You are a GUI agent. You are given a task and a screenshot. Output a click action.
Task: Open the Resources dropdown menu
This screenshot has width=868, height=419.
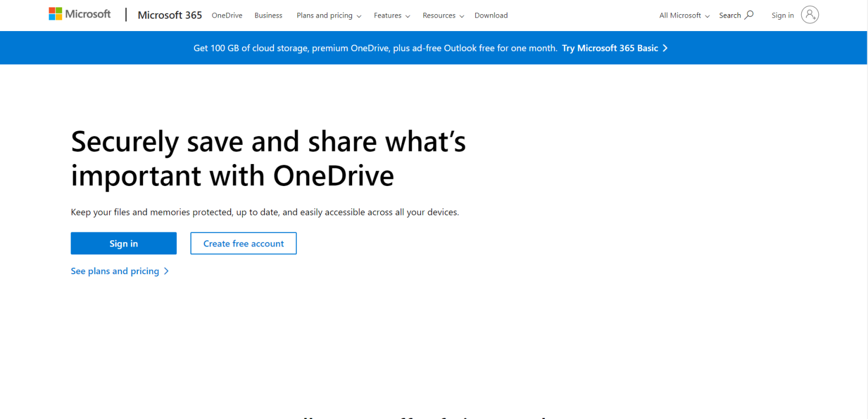(x=439, y=15)
